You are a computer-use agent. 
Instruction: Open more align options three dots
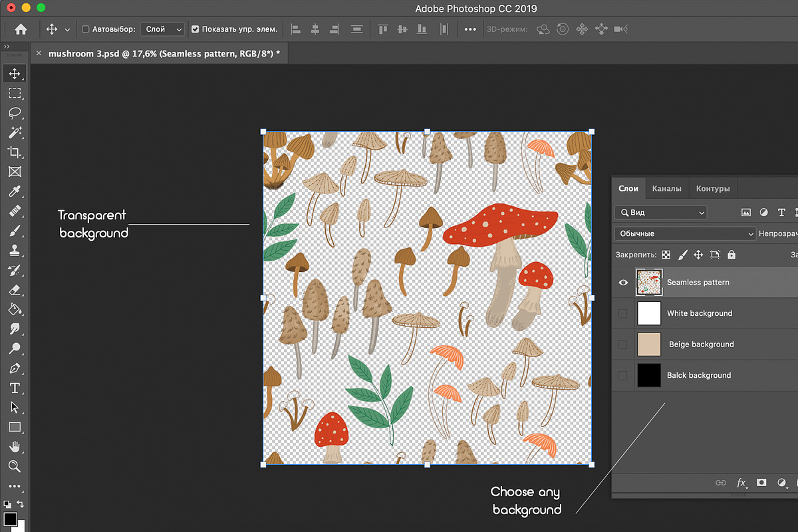click(x=470, y=29)
